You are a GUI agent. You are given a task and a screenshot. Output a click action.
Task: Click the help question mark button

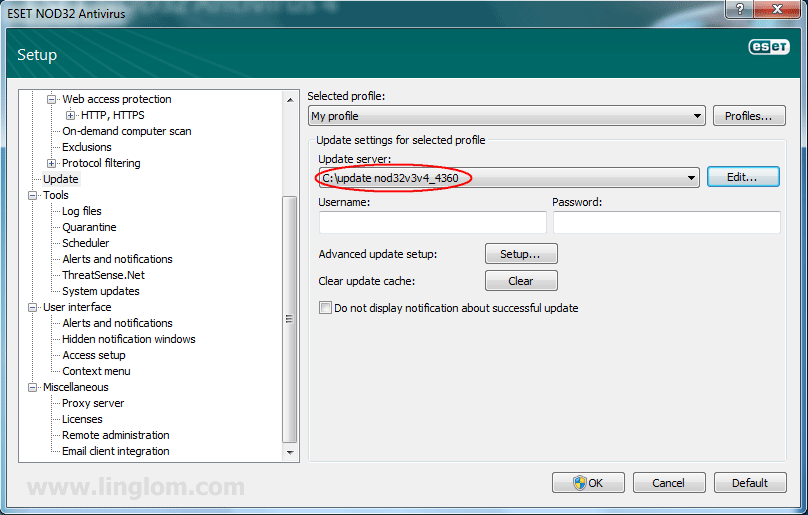click(x=739, y=9)
